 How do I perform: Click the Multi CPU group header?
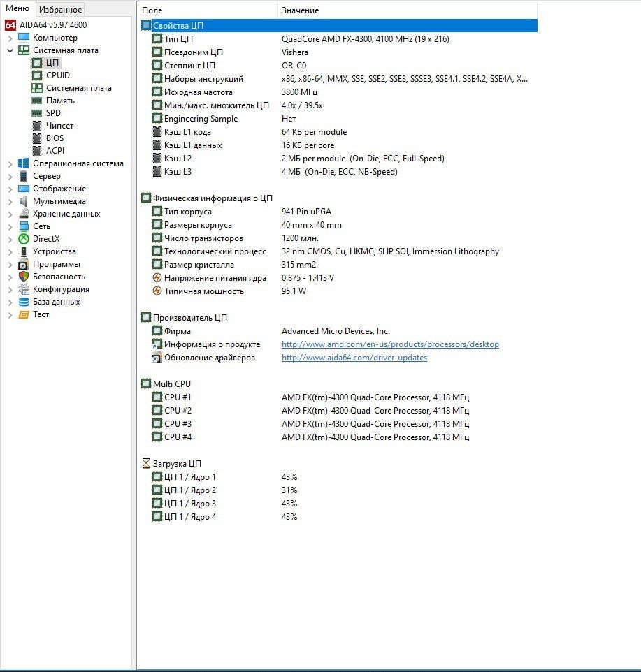pyautogui.click(x=171, y=384)
